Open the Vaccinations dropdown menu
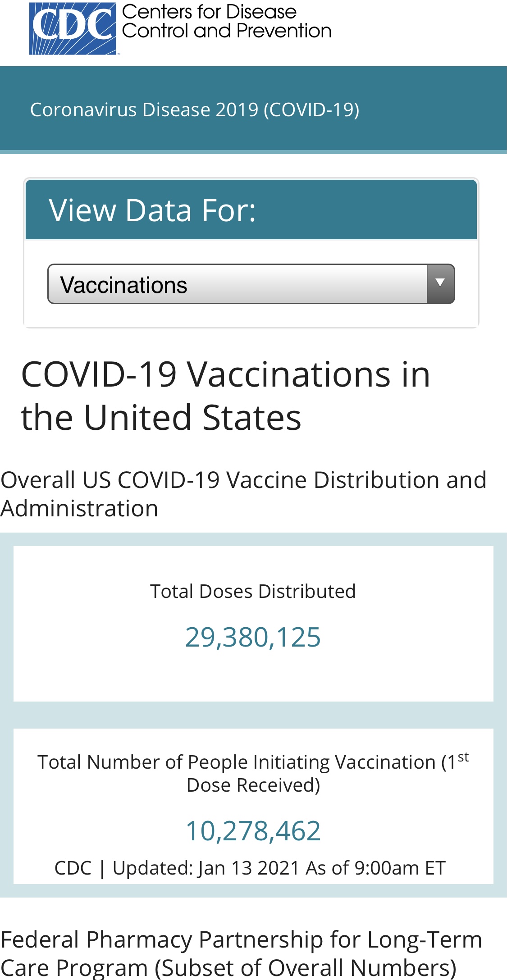The width and height of the screenshot is (507, 980). click(238, 284)
